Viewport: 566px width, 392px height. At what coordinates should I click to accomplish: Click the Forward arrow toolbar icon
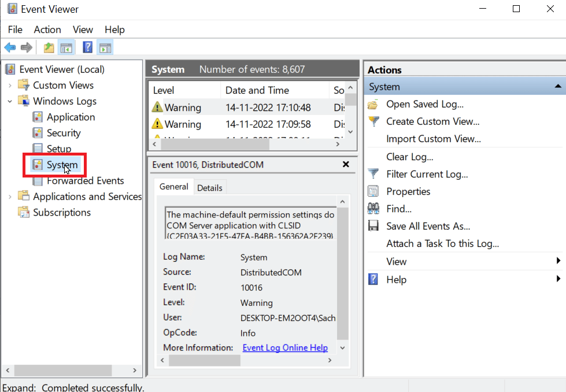click(x=27, y=47)
